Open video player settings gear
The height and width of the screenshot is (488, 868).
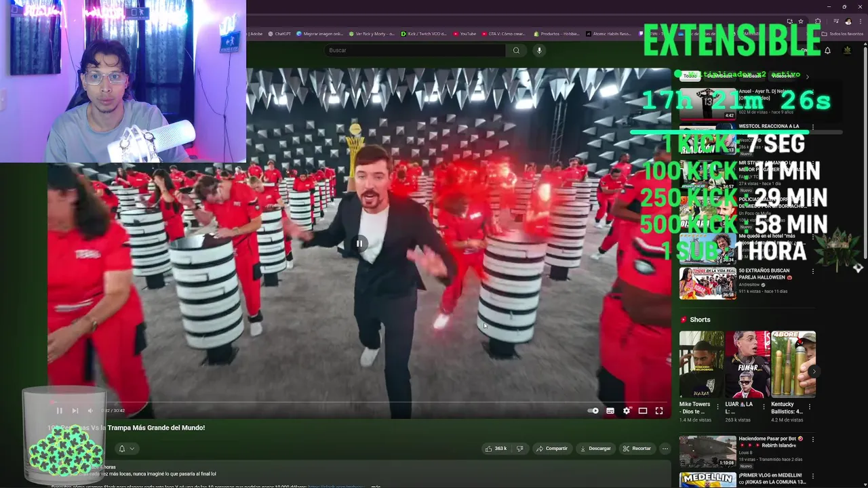click(627, 411)
